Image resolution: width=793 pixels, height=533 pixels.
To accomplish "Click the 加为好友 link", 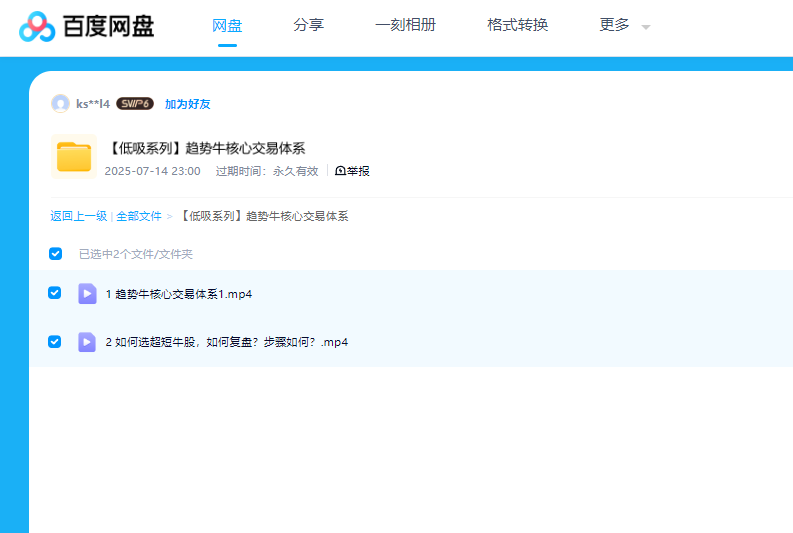I will (188, 104).
